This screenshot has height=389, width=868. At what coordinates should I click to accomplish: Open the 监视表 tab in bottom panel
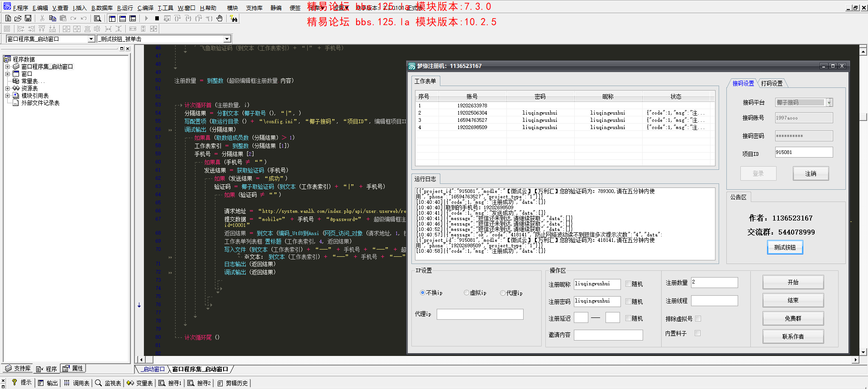pyautogui.click(x=108, y=383)
